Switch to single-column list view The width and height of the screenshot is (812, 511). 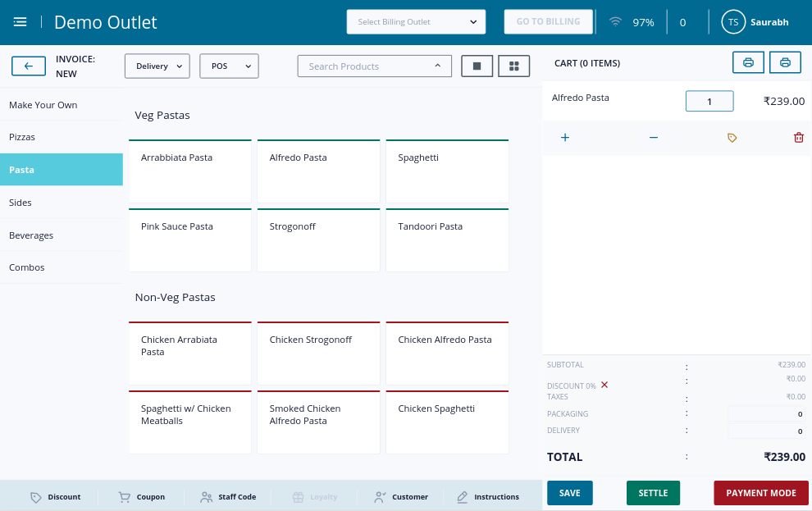point(477,66)
